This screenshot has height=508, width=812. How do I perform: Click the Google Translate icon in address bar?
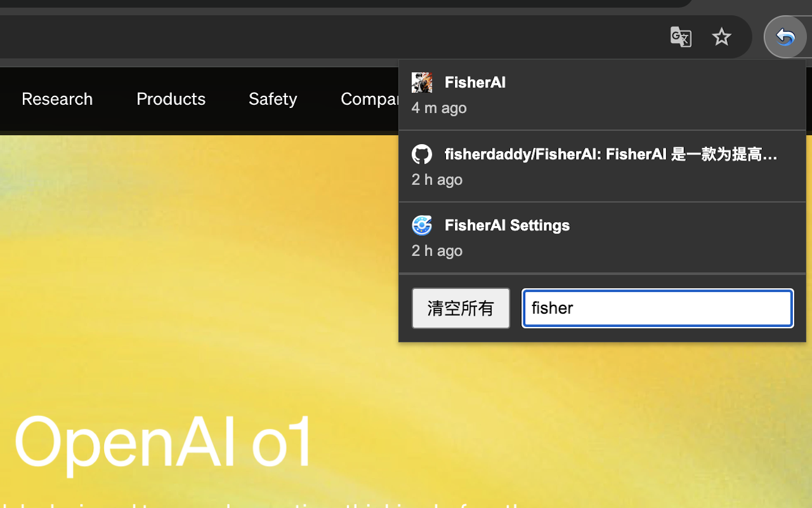681,37
